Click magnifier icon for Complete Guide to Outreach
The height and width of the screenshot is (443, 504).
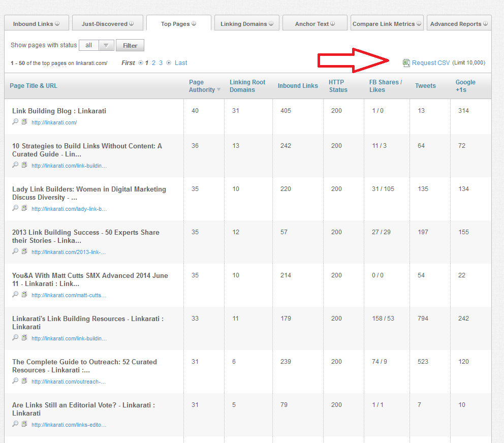coord(15,381)
